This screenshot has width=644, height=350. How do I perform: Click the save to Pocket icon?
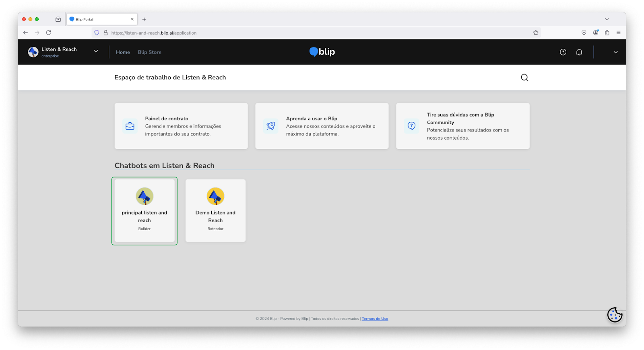tap(584, 33)
